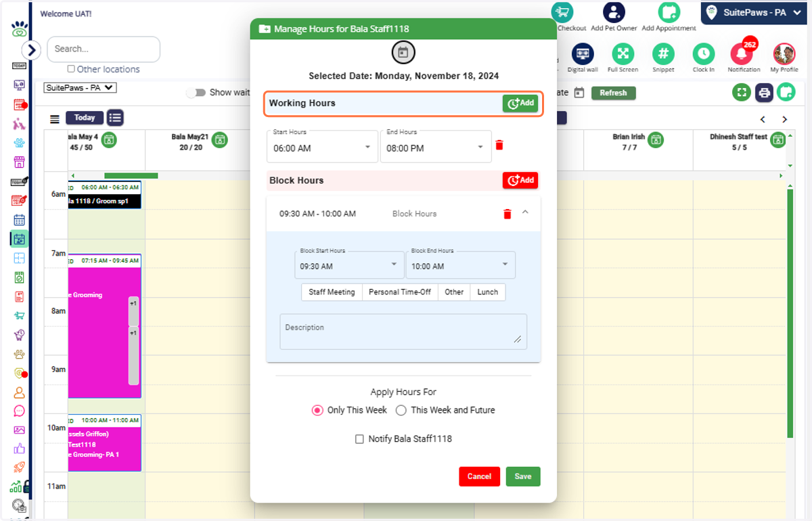Open manage hours icon for Dhinesh Staff test
Image resolution: width=812 pixels, height=521 pixels.
point(778,140)
